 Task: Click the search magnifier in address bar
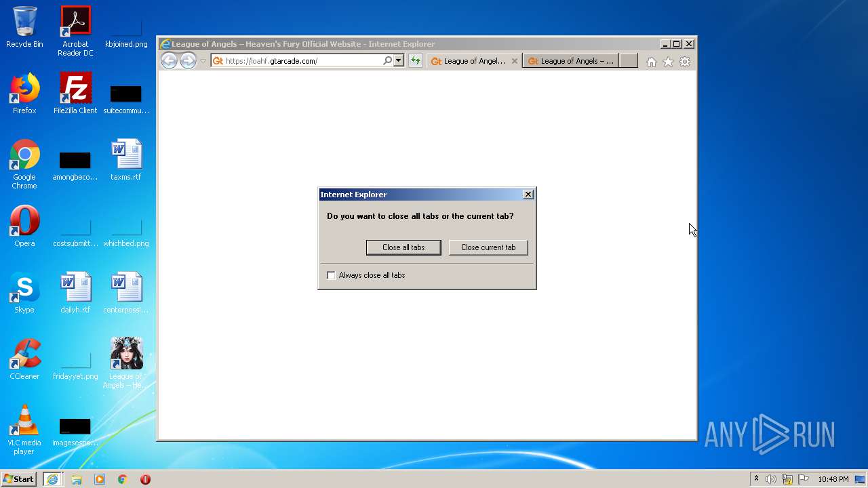[x=387, y=61]
